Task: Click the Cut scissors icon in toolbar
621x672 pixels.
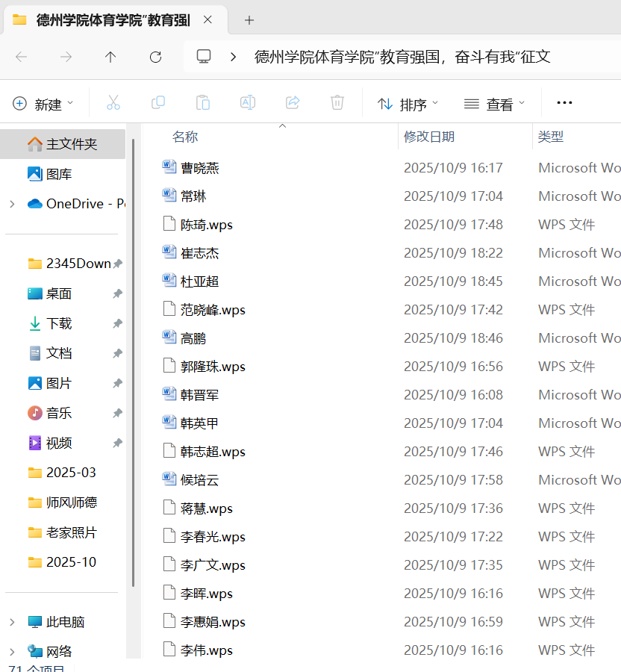Action: 113,103
